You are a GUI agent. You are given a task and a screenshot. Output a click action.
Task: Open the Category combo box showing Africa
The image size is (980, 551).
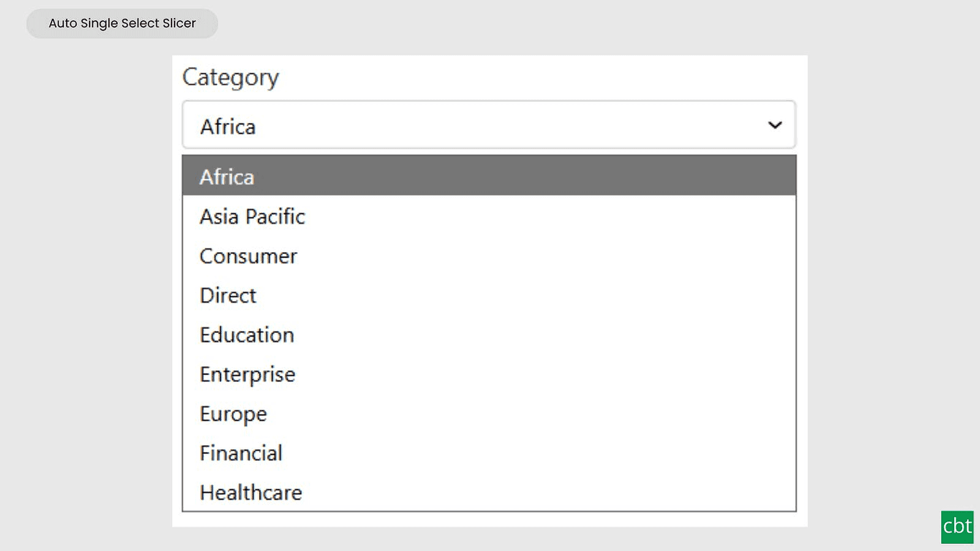[489, 125]
